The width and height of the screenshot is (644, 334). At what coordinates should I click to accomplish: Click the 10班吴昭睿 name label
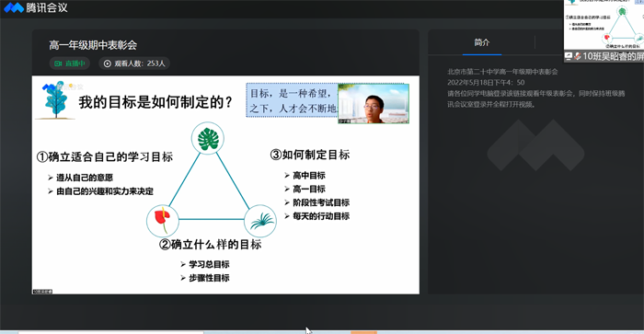click(614, 56)
